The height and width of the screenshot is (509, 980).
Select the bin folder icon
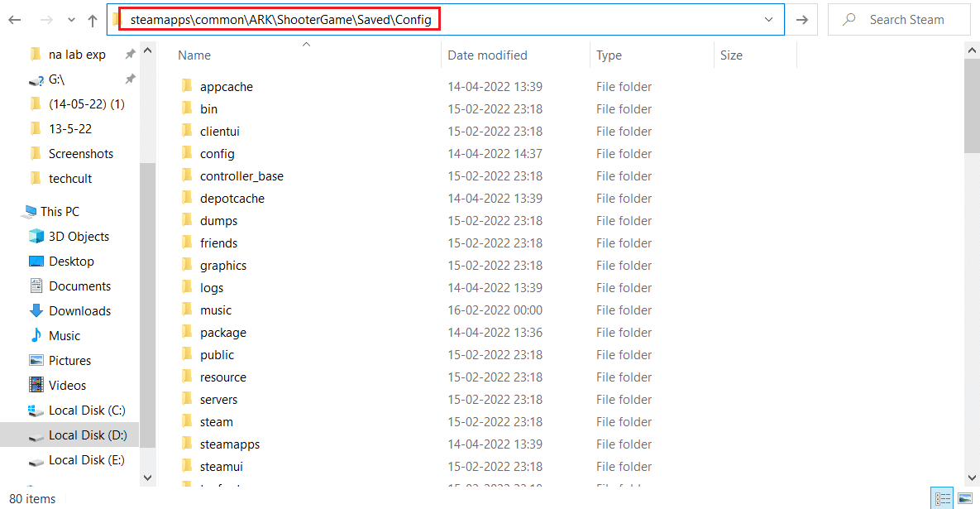point(187,108)
